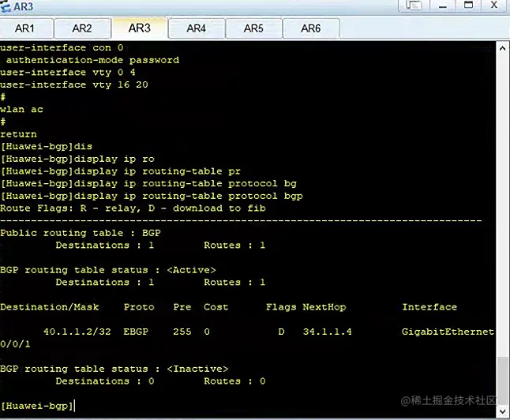Image resolution: width=510 pixels, height=420 pixels.
Task: Click the 'authentication-mode password' line
Action: point(92,60)
